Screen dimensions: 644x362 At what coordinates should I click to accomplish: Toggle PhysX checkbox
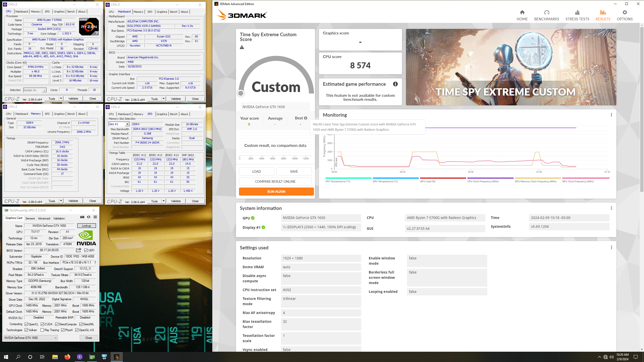pos(63,330)
